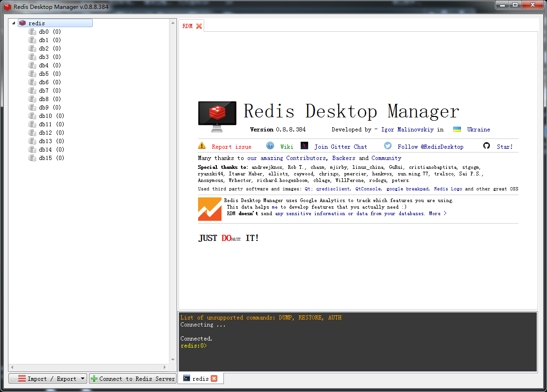Select the db5 (0) row label
547x392 pixels.
50,74
